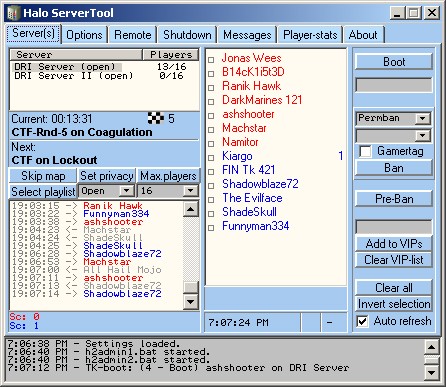Click the bottom event log scroll down arrow
This screenshot has height=387, width=446.
click(431, 373)
